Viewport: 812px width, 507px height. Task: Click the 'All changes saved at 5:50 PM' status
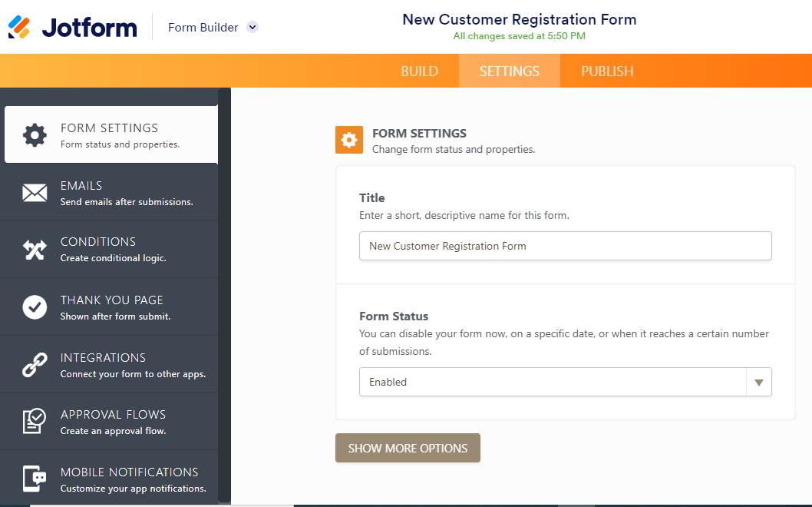click(x=520, y=36)
